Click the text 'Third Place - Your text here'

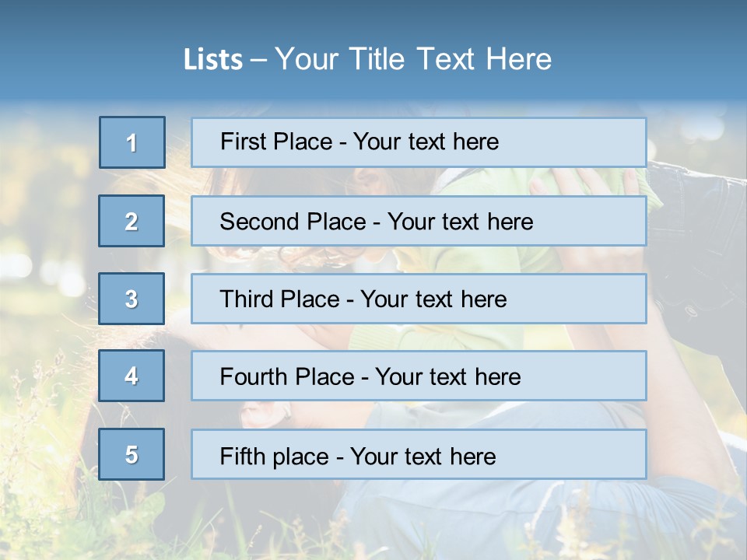[x=363, y=299]
